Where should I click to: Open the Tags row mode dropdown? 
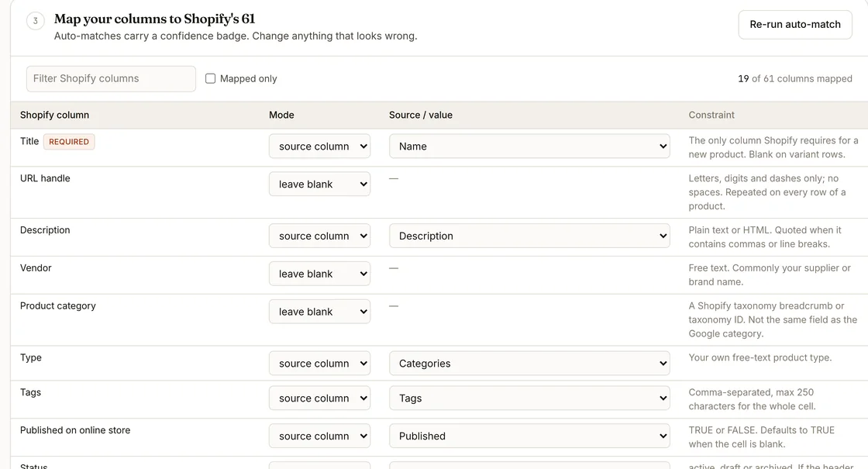[x=319, y=398]
